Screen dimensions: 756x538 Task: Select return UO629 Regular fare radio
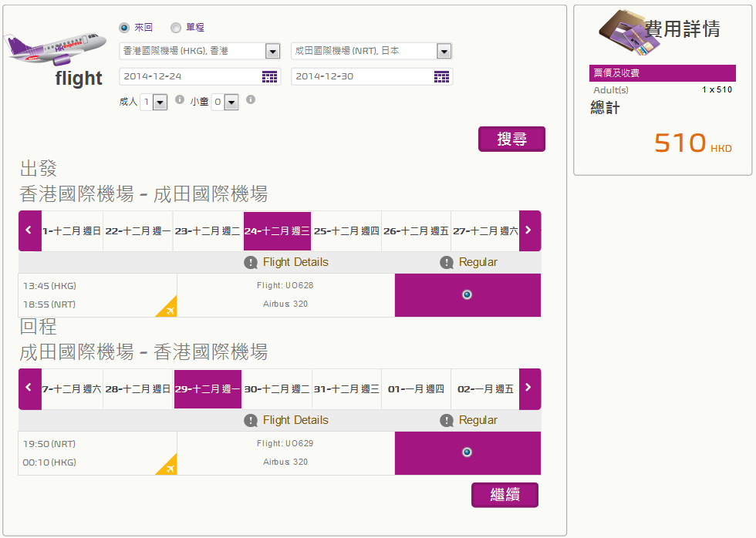coord(467,452)
